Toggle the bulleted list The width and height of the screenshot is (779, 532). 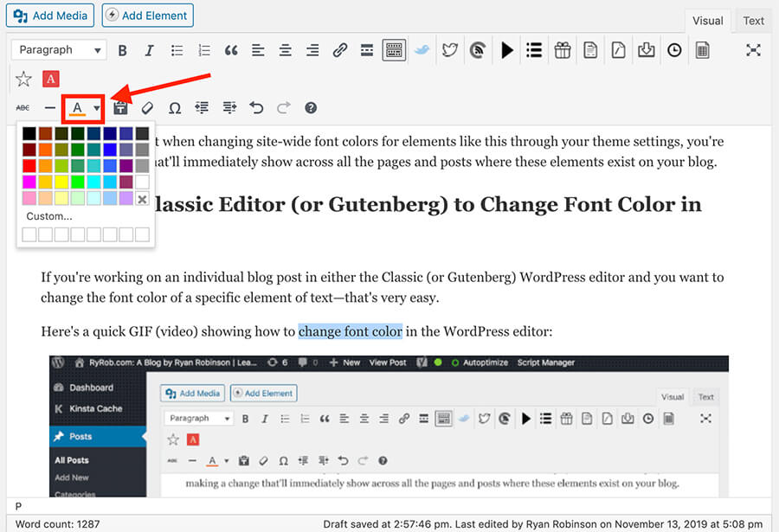pos(176,50)
